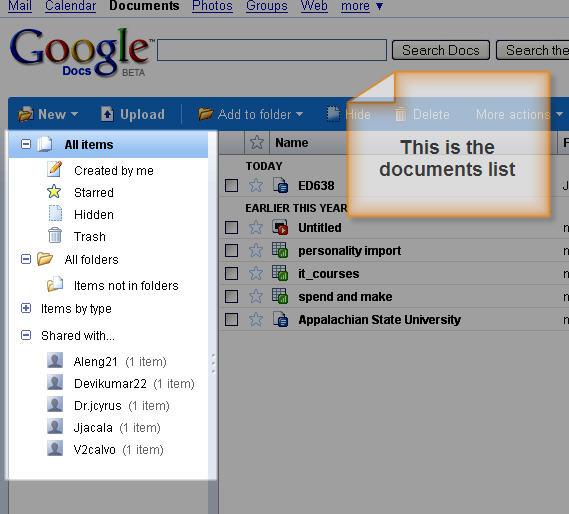Star the it_courses spreadsheet
569x514 pixels.
tap(256, 273)
